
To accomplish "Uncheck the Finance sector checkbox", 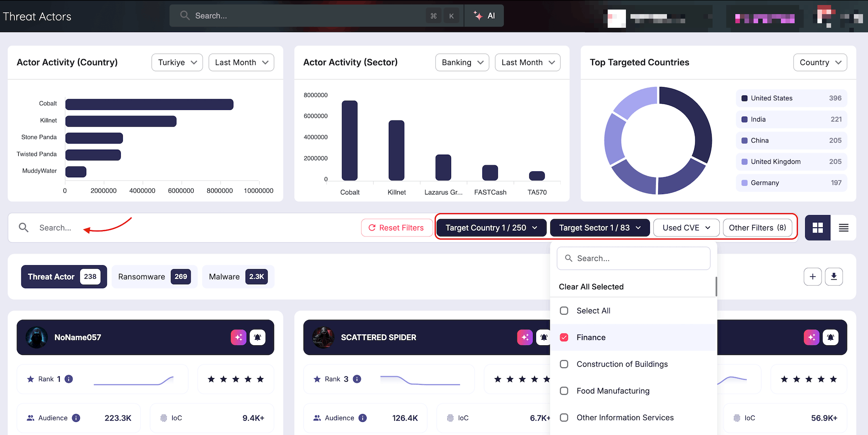I will pyautogui.click(x=564, y=338).
